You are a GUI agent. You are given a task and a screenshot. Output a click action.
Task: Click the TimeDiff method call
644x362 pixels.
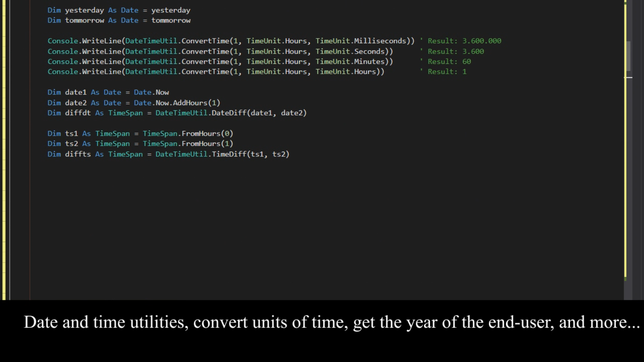coord(229,154)
